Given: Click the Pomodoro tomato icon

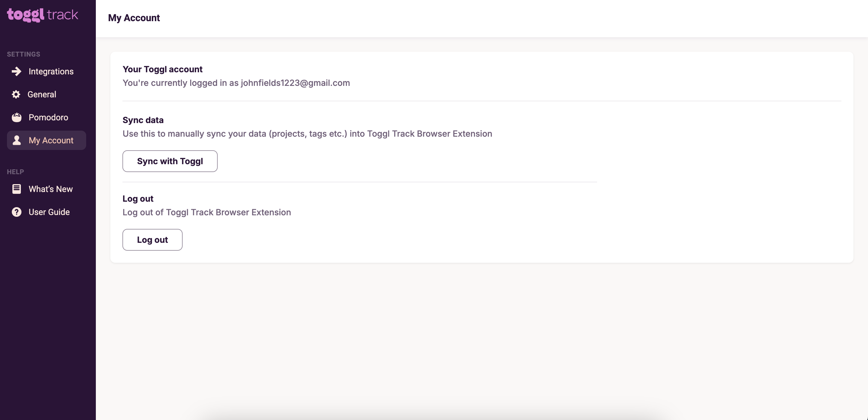Looking at the screenshot, I should pyautogui.click(x=17, y=117).
